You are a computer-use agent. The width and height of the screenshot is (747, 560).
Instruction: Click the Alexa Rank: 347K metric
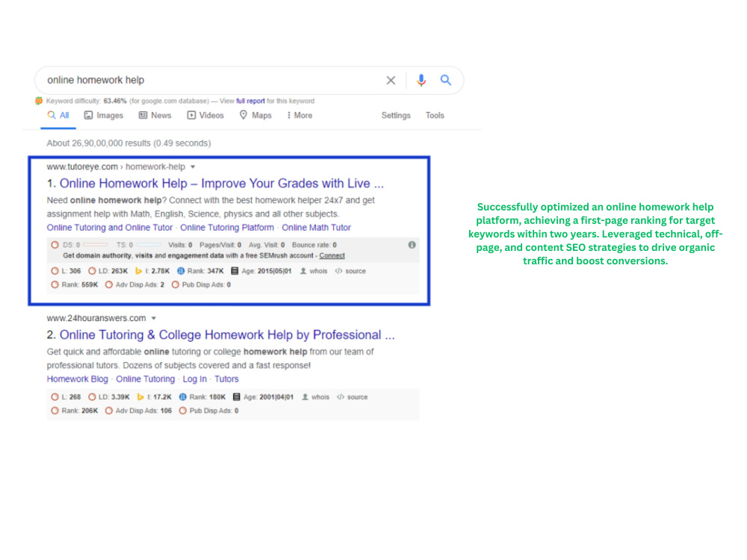coord(200,271)
